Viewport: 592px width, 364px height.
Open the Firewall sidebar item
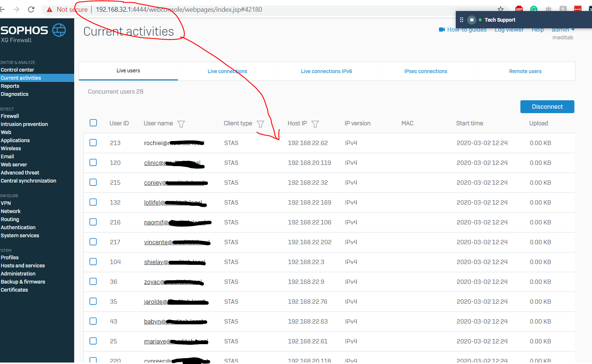coord(10,116)
